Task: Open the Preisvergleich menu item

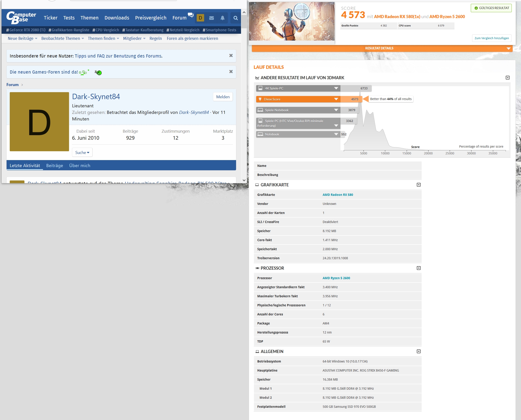Action: (151, 18)
